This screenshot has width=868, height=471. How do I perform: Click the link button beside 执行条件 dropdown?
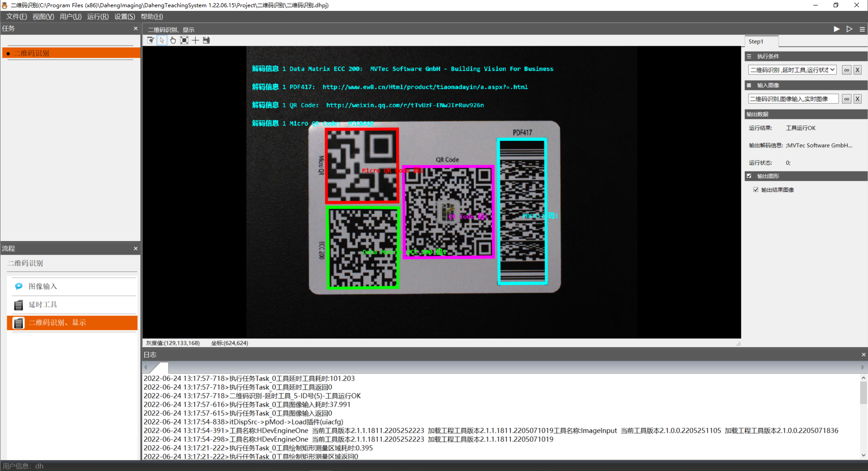pos(847,70)
